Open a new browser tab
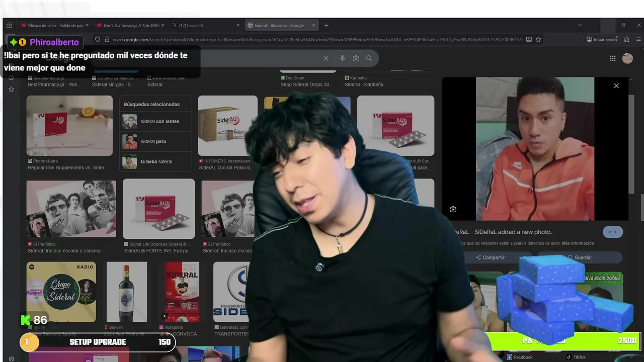 pos(326,25)
